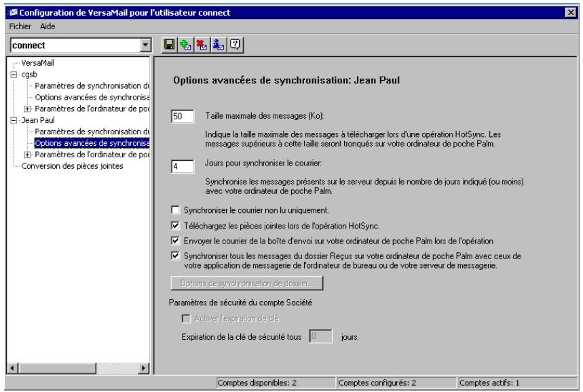Toggle Synchroniser le courrier non lu uniquement
583x392 pixels.
pyautogui.click(x=175, y=210)
